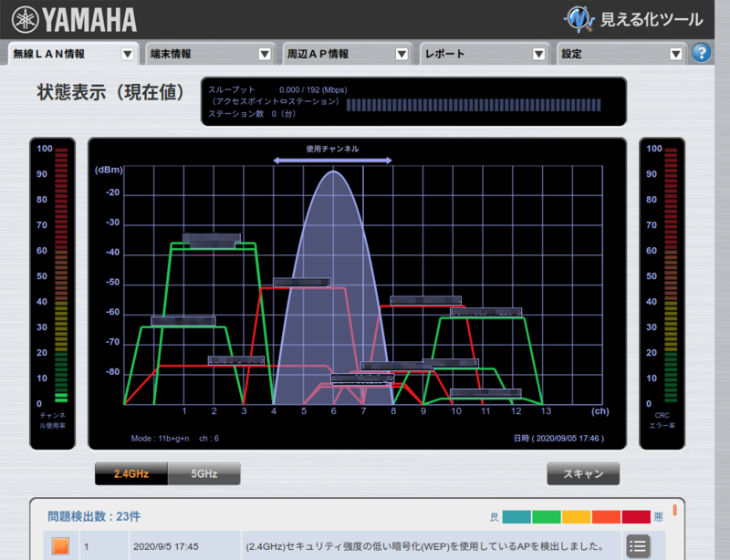Click the ch : 6 label
This screenshot has height=560, width=730.
point(209,439)
